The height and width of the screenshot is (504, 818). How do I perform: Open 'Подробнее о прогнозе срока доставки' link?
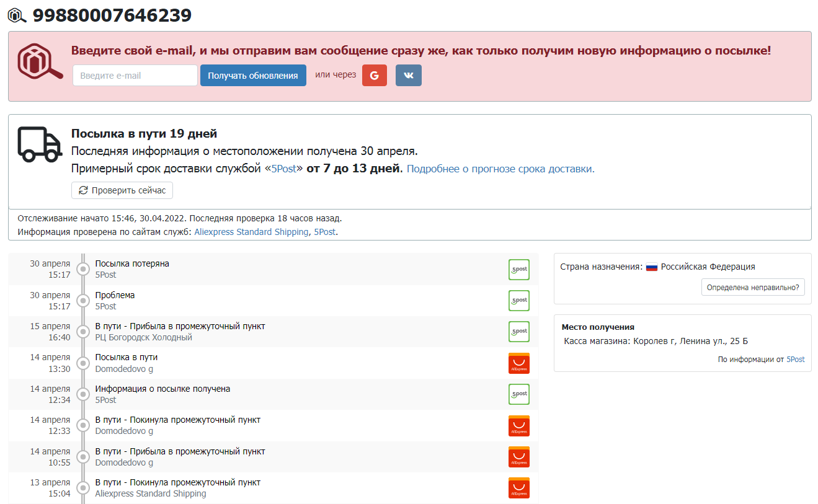click(500, 169)
